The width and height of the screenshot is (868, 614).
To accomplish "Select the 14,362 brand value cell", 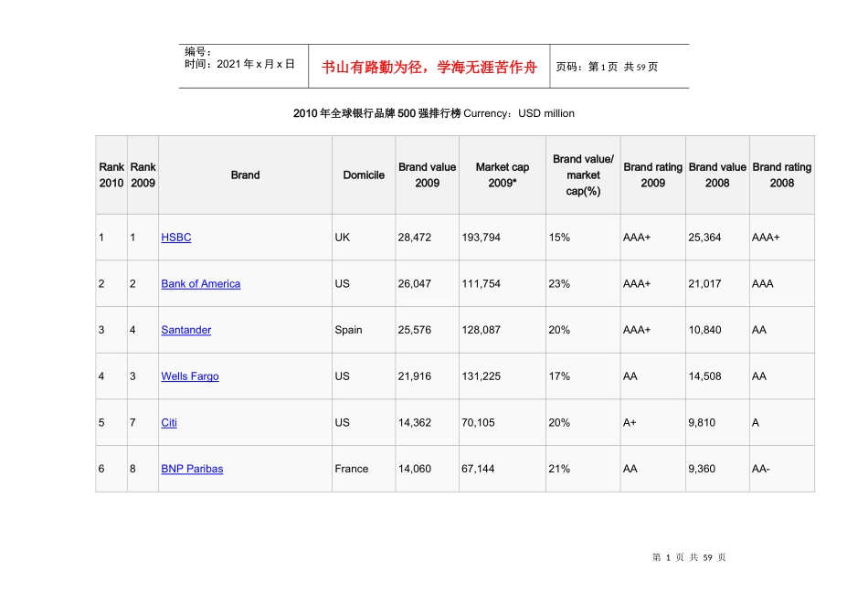I will coord(428,423).
